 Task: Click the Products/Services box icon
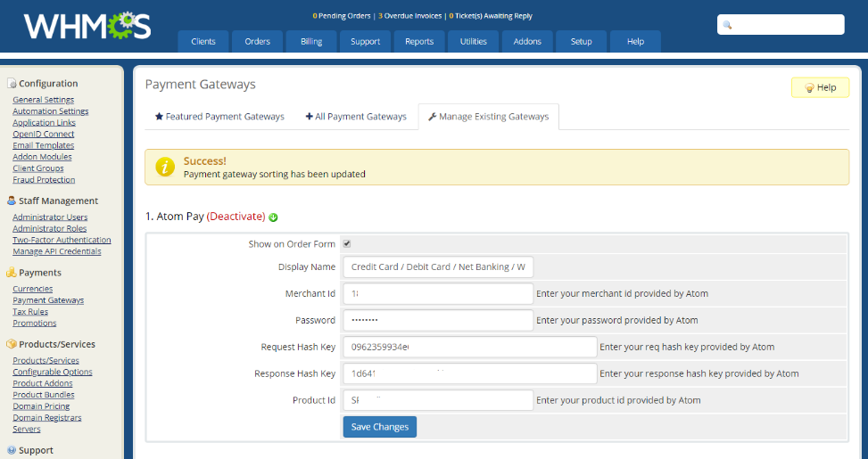coord(12,344)
